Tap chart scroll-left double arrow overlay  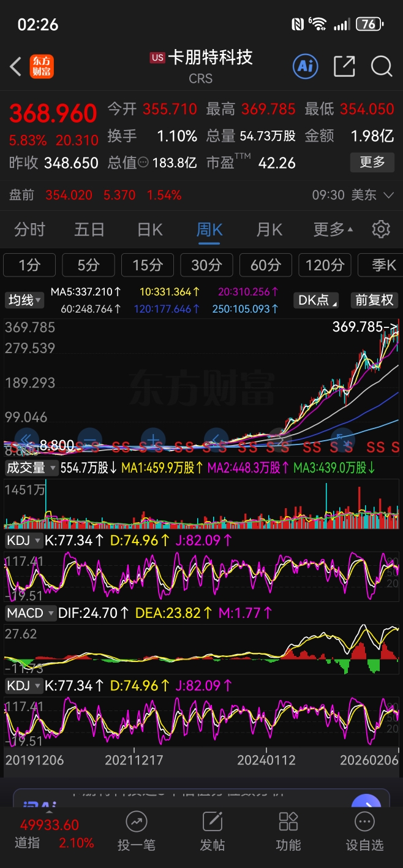[x=26, y=439]
